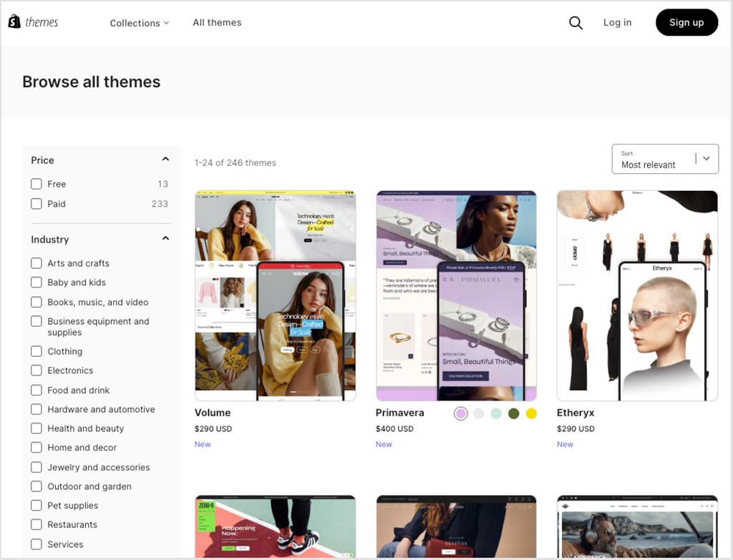Image resolution: width=733 pixels, height=560 pixels.
Task: Click the '$290 USD' price under Etheryx
Action: tap(576, 428)
